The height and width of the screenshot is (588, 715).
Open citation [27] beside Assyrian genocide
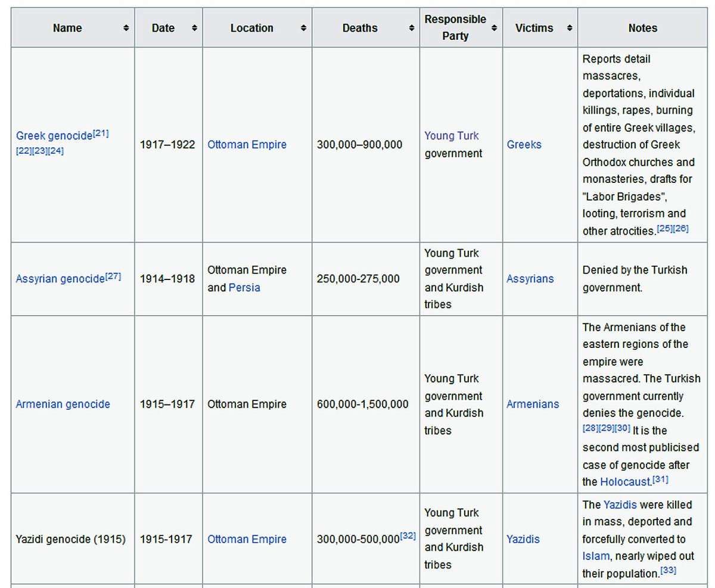click(x=113, y=276)
